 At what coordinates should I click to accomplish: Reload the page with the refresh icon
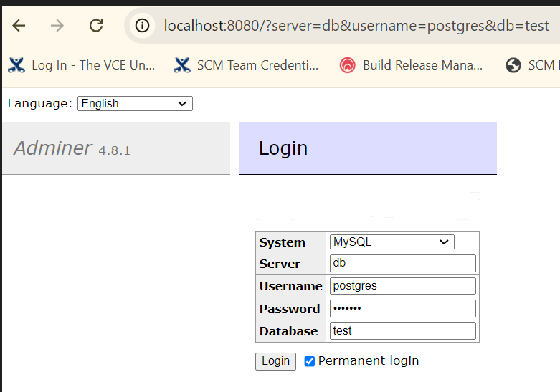[x=96, y=26]
